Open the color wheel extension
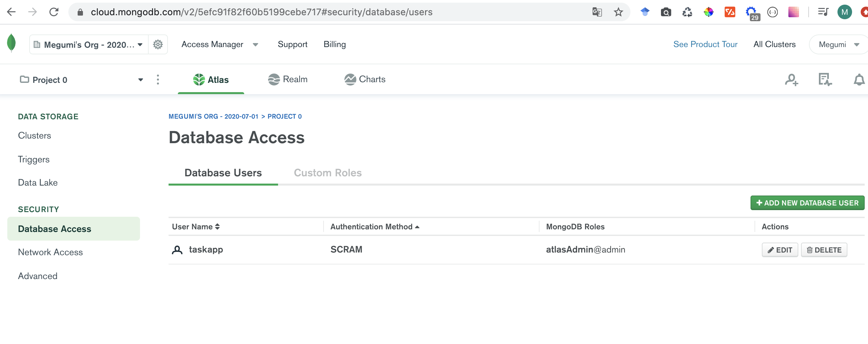868x344 pixels. coord(708,12)
